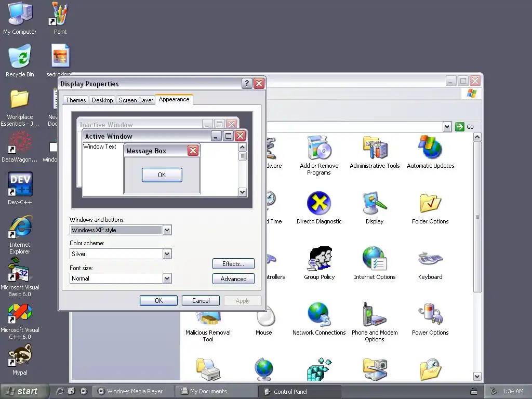Open Automatic Updates icon
This screenshot has height=399, width=532.
point(430,152)
